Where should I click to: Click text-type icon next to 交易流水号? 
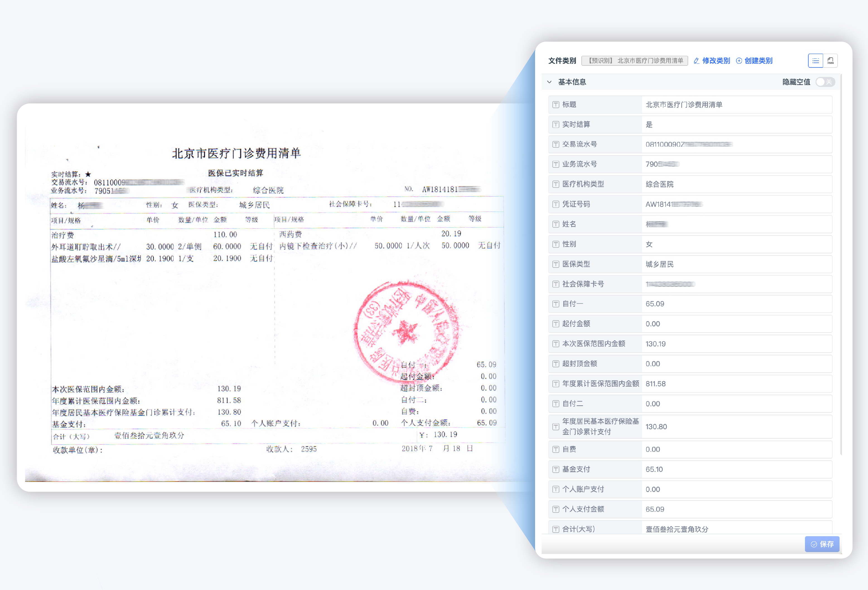pyautogui.click(x=556, y=144)
